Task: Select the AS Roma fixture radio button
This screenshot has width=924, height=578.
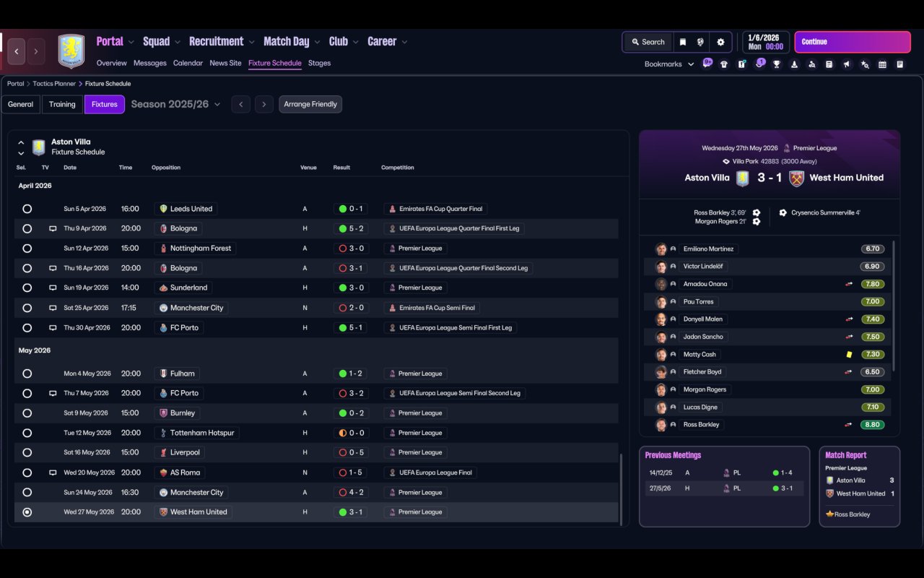Action: point(27,473)
